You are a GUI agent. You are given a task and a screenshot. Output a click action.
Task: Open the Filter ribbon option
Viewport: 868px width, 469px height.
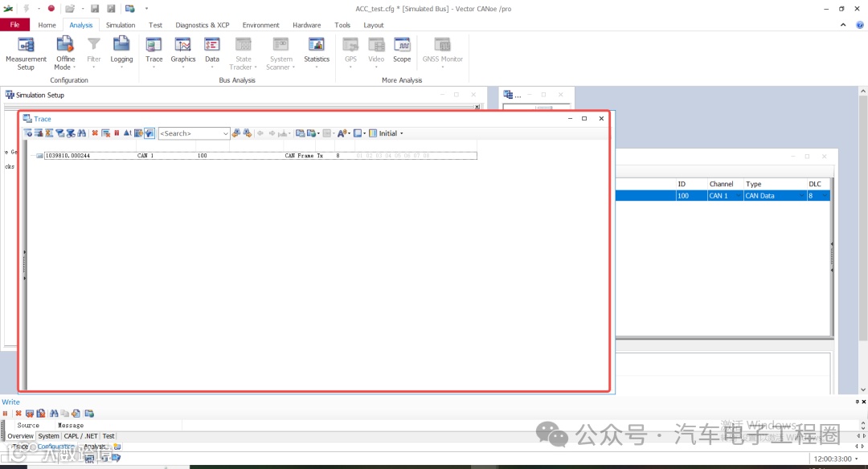pos(94,51)
